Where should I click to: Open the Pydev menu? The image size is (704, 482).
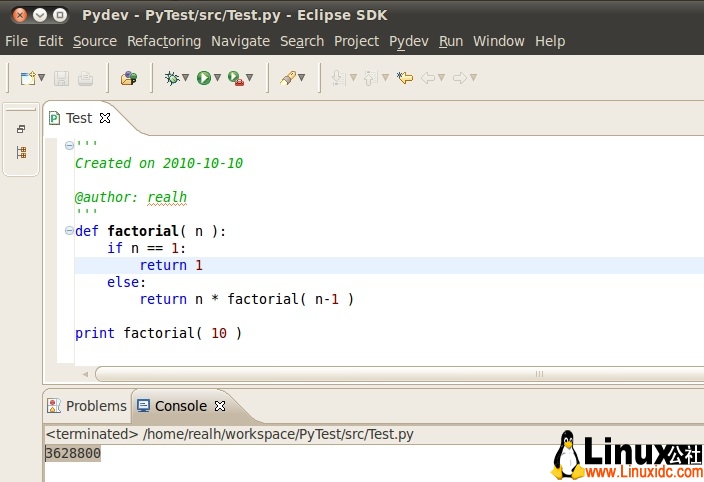coord(409,41)
